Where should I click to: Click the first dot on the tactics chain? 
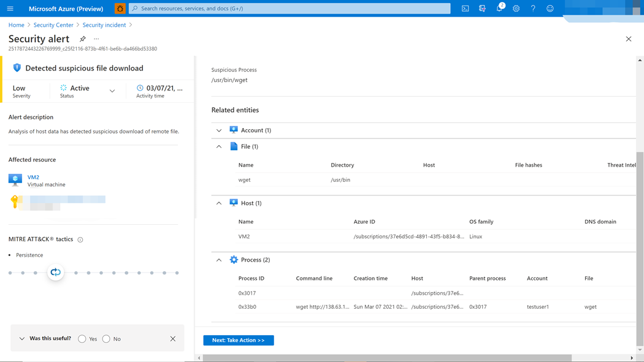10,273
